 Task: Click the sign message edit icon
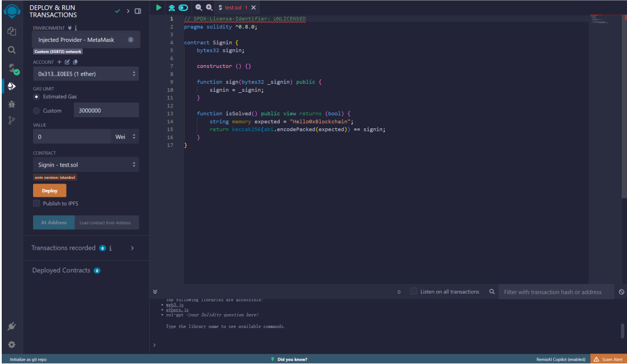tap(67, 62)
